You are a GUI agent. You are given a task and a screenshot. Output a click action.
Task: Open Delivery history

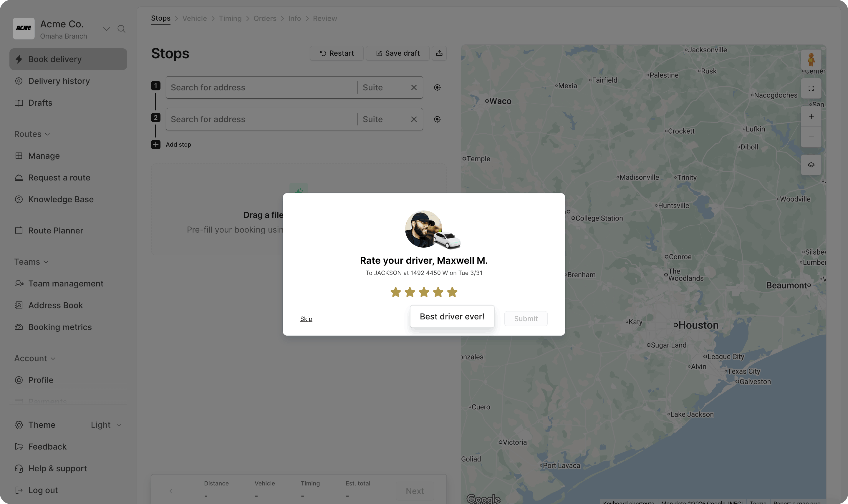[x=59, y=81]
